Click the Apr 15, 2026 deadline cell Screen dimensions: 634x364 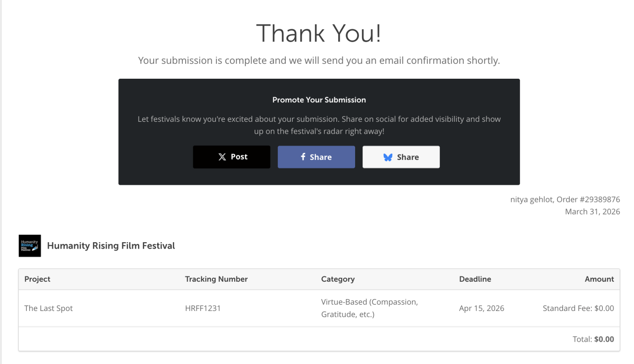[x=481, y=308]
